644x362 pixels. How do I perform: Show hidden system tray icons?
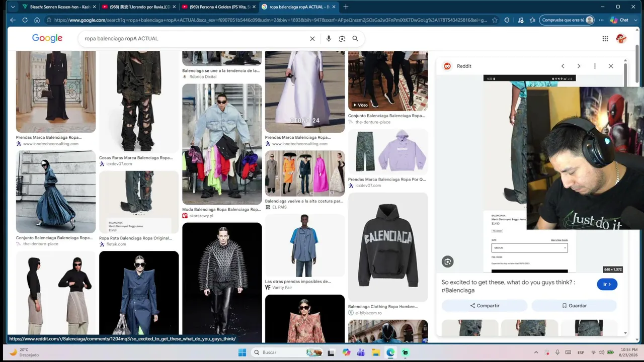coord(536,352)
